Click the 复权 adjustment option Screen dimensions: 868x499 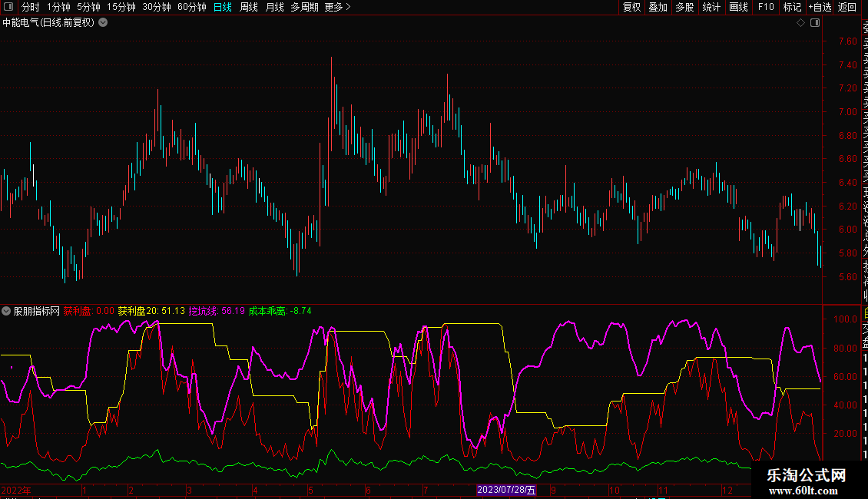click(631, 7)
